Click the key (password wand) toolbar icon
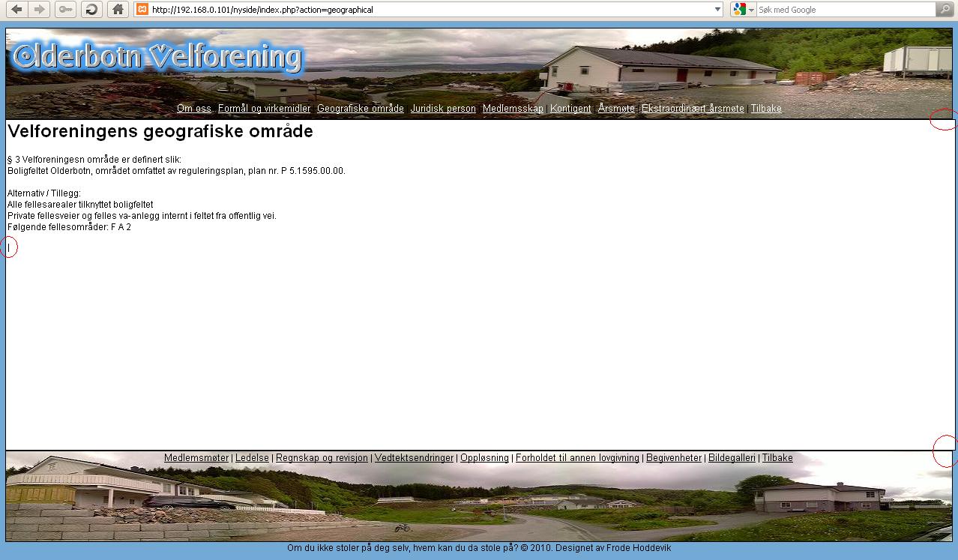Viewport: 958px width, 560px height. pos(65,10)
